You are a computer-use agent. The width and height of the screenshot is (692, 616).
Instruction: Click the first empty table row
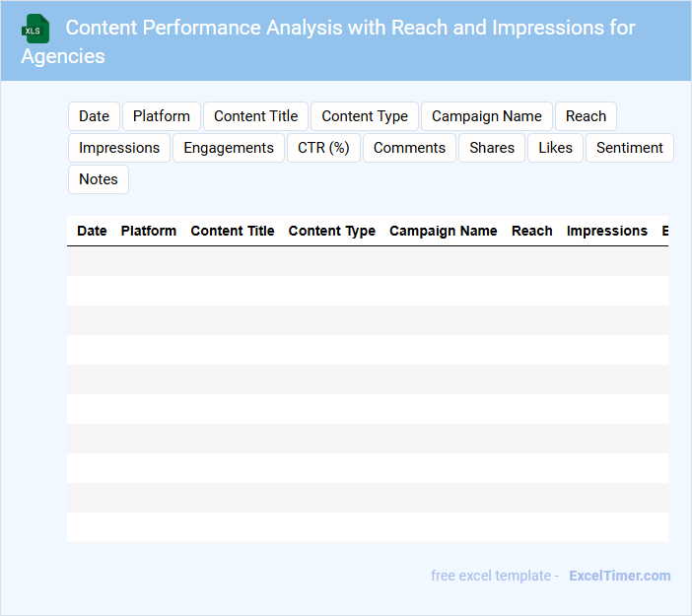pos(367,261)
